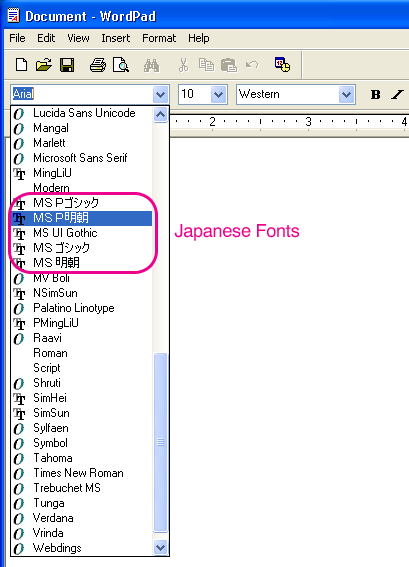Print the document with printer icon

pyautogui.click(x=98, y=65)
